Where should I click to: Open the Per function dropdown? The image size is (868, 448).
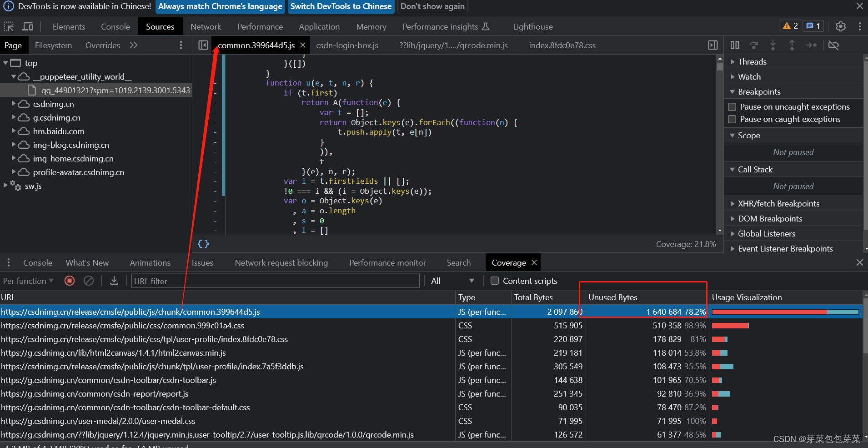point(28,281)
